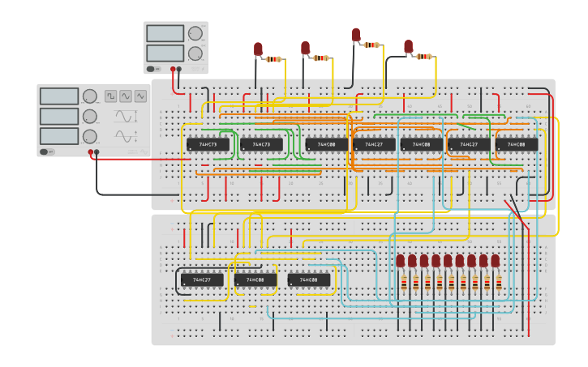Click the sine amplitude symbol on function generator
This screenshot has width=588, height=367.
[x=126, y=117]
